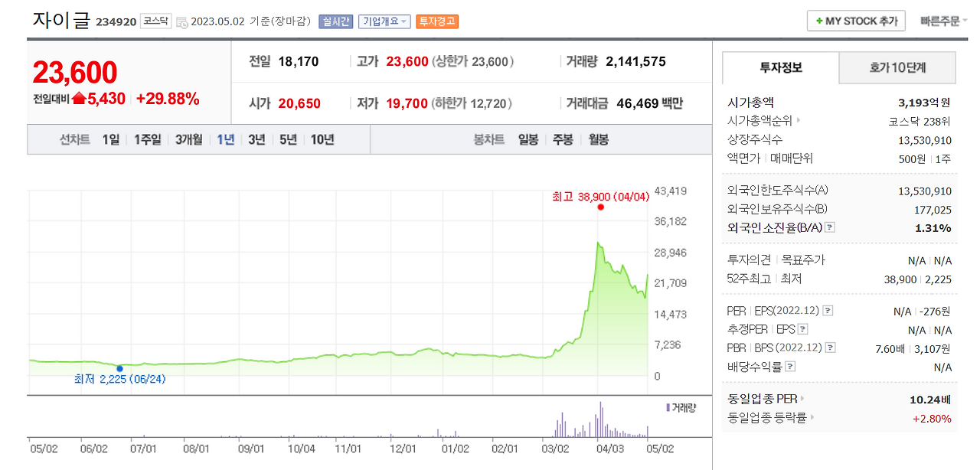Click the MY STOCK 추가 button
The height and width of the screenshot is (470, 980).
pos(855,21)
